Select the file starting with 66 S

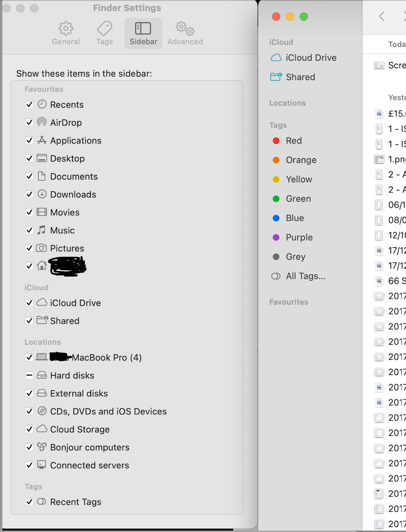pos(390,281)
